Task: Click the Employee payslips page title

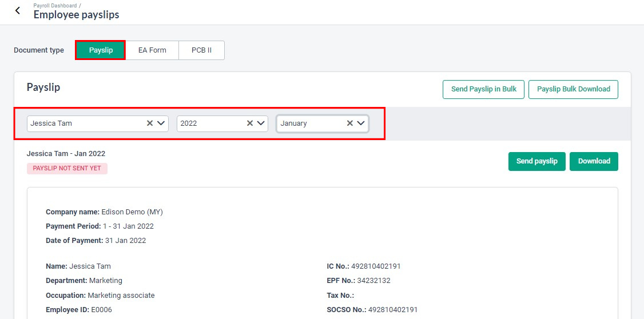Action: coord(77,15)
